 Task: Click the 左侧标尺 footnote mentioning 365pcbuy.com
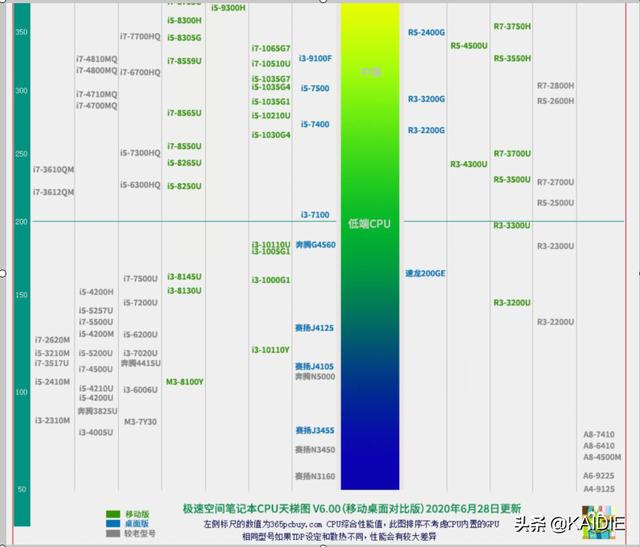(x=351, y=525)
